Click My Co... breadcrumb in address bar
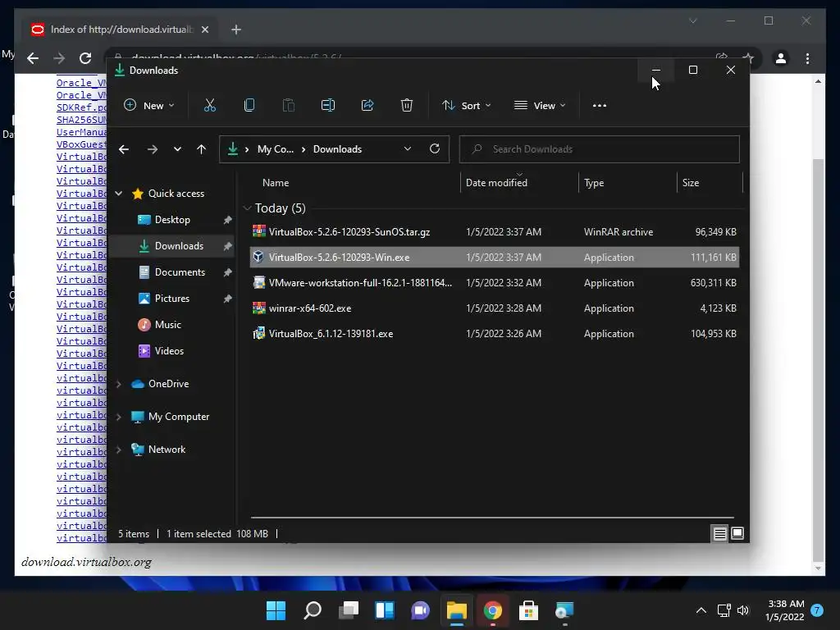Screen dimensions: 840x630 [x=276, y=149]
